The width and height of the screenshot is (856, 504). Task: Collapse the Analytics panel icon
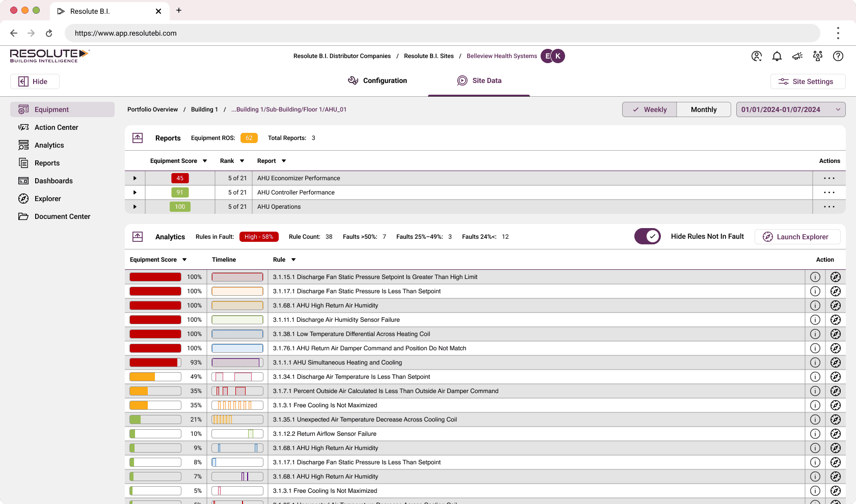138,237
